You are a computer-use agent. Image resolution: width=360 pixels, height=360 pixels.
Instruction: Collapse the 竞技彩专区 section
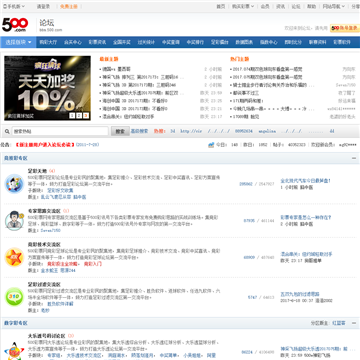[x=354, y=158]
